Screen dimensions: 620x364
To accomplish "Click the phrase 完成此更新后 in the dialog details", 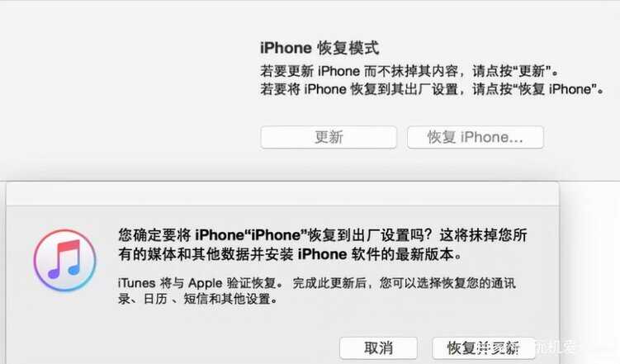I will coord(329,283).
